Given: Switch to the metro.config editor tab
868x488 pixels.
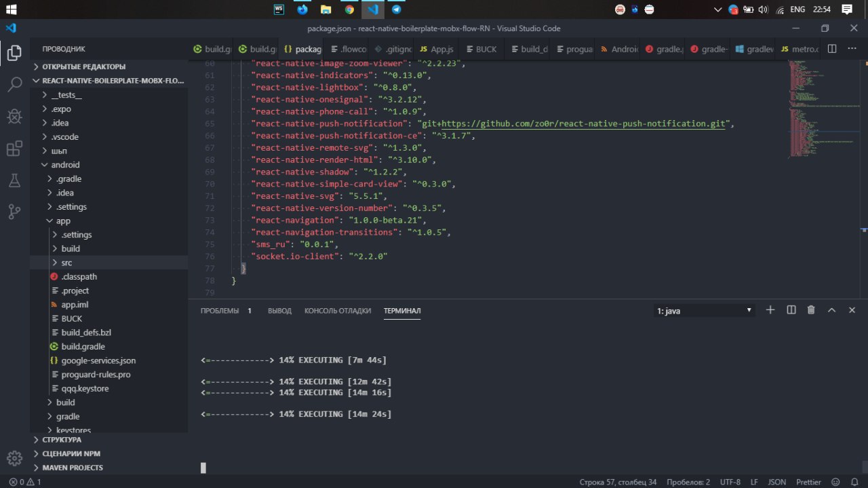Looking at the screenshot, I should 797,49.
